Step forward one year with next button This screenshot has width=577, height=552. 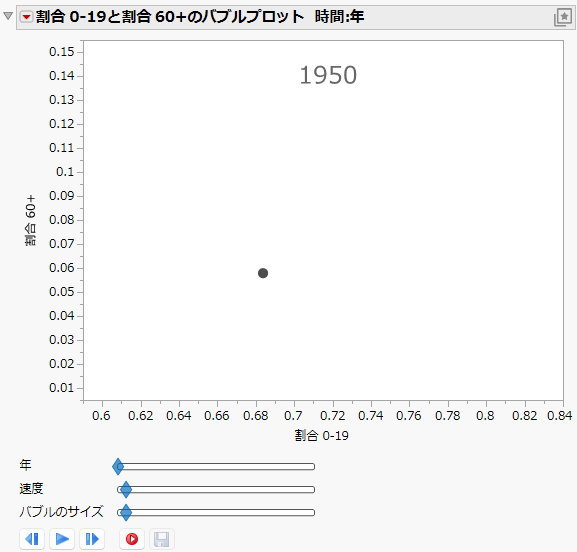[92, 539]
